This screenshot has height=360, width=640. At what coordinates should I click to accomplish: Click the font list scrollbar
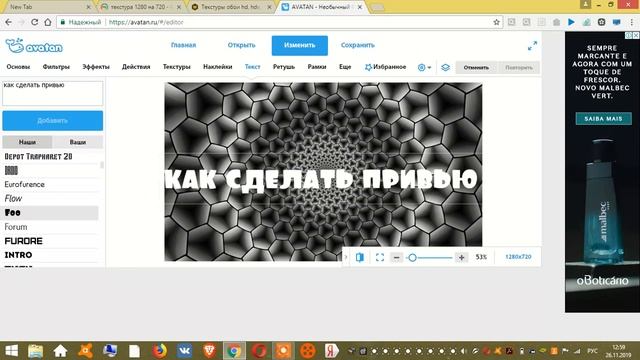coord(102,165)
